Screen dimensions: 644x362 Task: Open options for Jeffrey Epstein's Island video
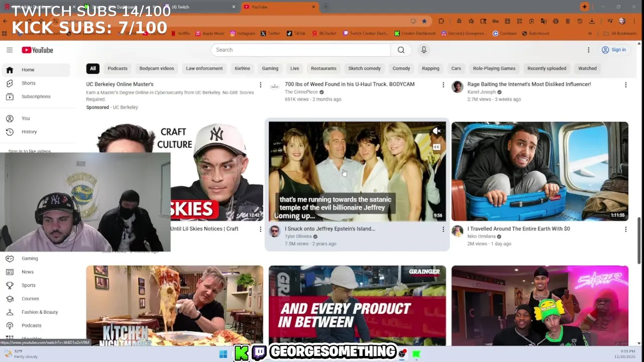click(x=443, y=229)
